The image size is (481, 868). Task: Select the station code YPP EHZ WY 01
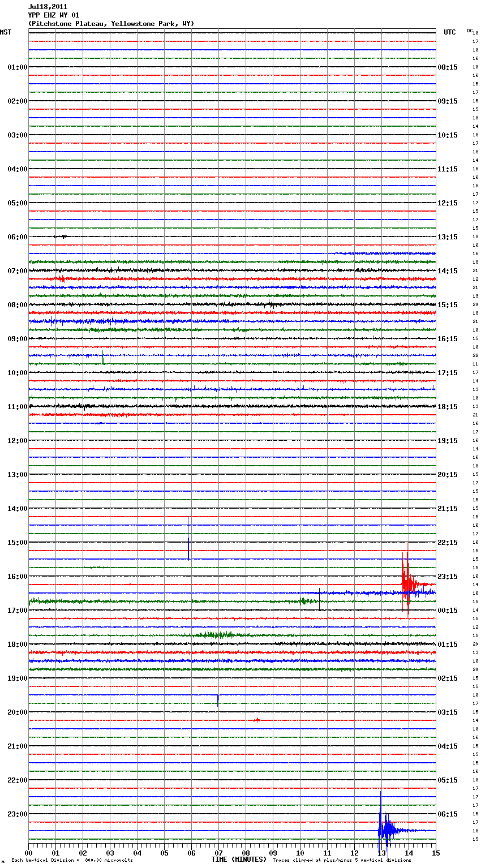[54, 15]
